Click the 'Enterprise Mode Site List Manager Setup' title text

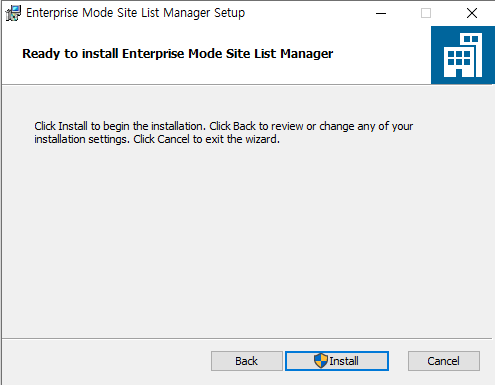135,13
